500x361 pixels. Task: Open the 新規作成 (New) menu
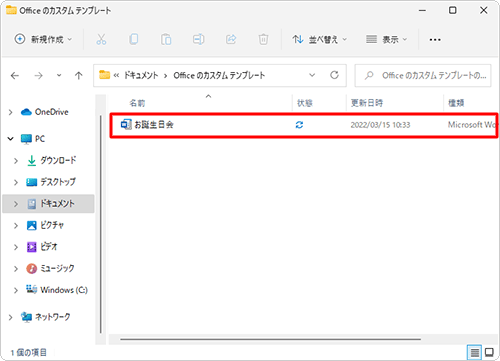point(43,39)
